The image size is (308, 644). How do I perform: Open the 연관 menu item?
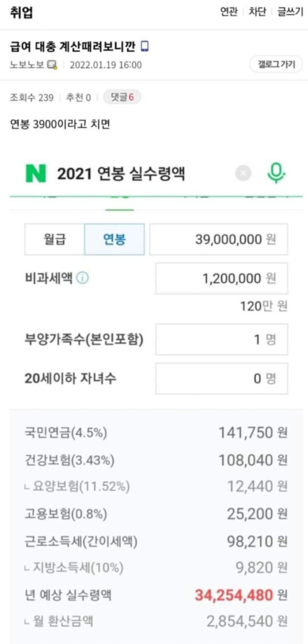[229, 12]
